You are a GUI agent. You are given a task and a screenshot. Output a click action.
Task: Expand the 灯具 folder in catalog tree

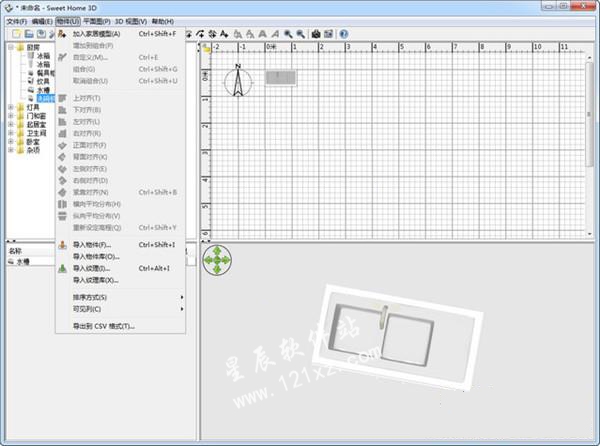[10, 108]
